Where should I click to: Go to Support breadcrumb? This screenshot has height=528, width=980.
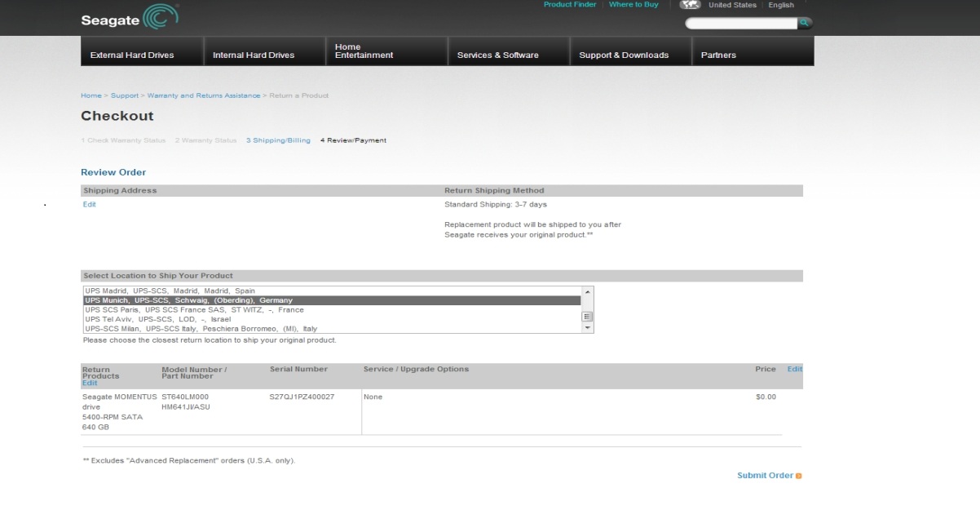click(x=125, y=95)
